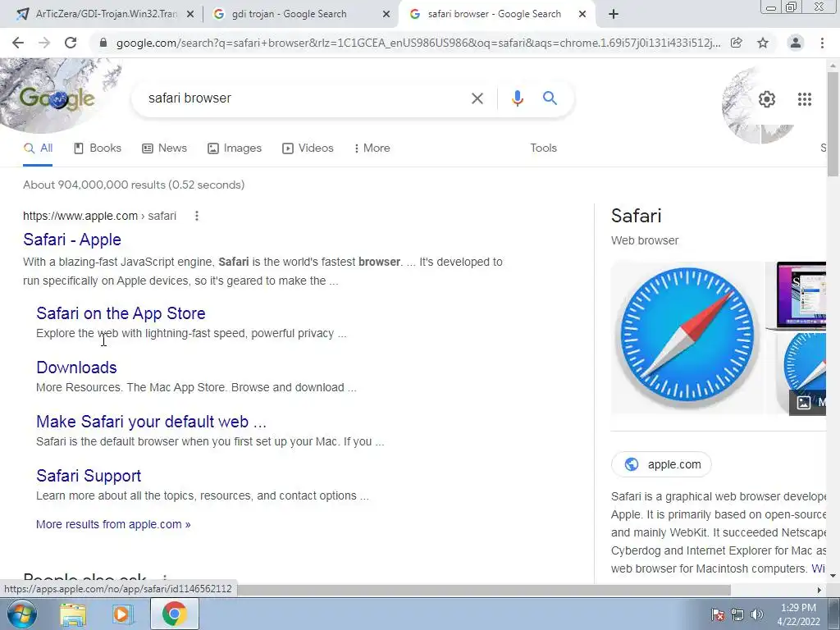Launch Windows Media Player from taskbar
The width and height of the screenshot is (840, 630).
click(123, 614)
